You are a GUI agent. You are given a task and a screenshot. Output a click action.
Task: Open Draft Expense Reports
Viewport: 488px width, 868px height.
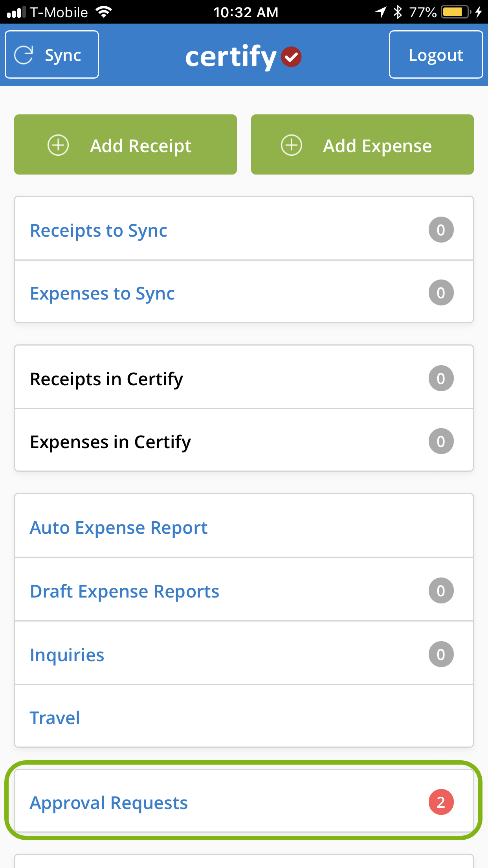pos(244,590)
